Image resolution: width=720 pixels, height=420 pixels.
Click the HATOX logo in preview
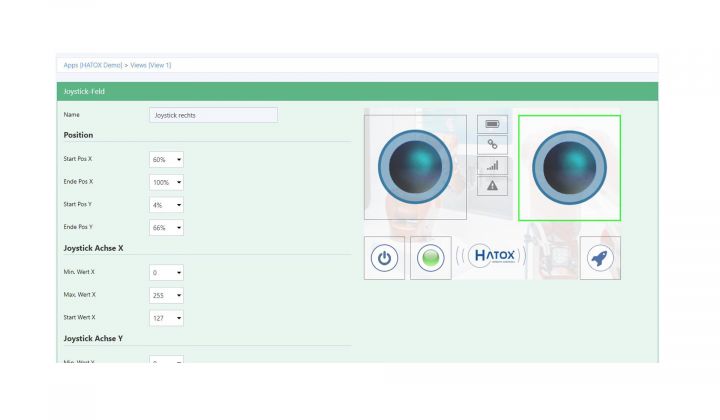[x=492, y=256]
